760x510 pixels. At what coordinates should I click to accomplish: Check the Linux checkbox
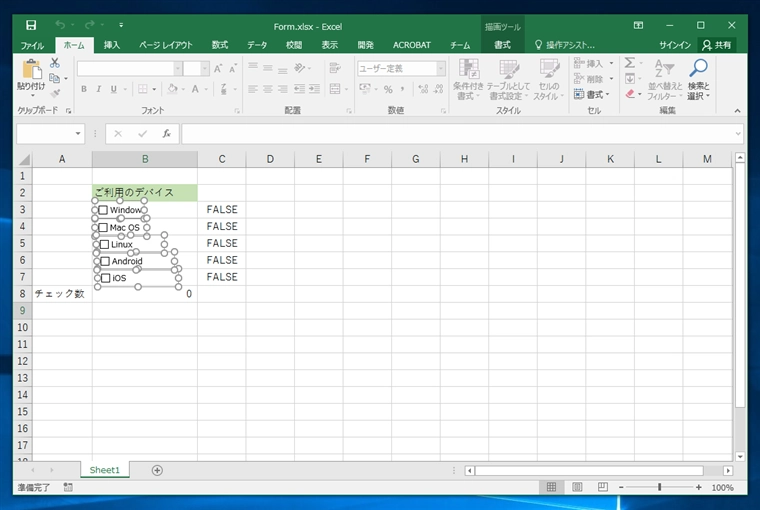(104, 244)
